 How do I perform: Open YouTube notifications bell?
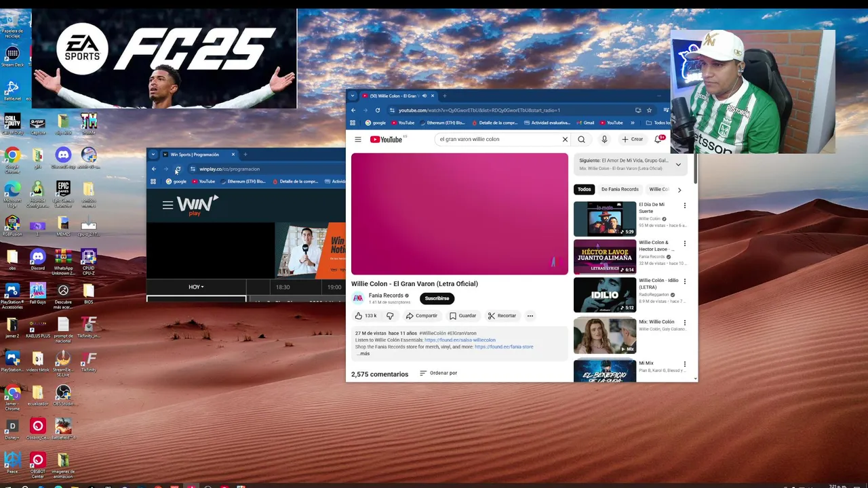pyautogui.click(x=658, y=140)
